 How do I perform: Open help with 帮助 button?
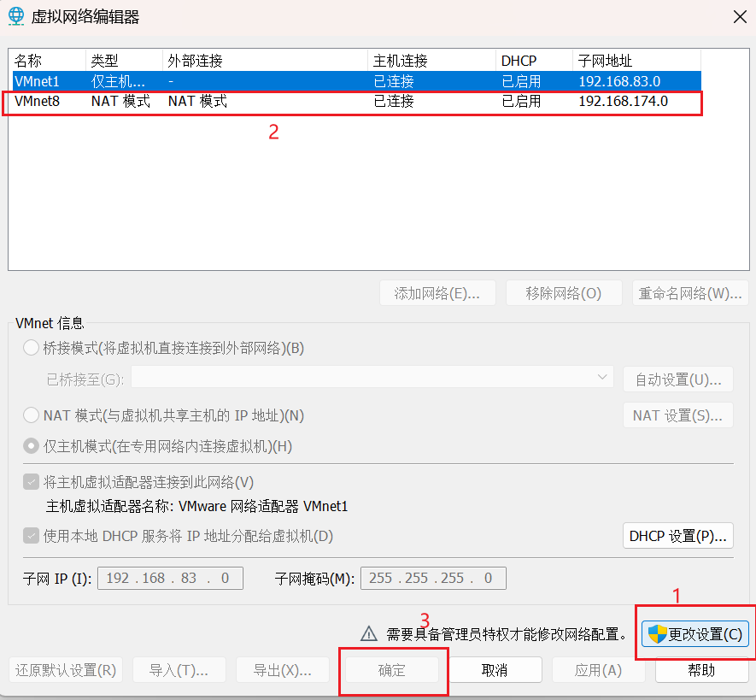[x=701, y=670]
